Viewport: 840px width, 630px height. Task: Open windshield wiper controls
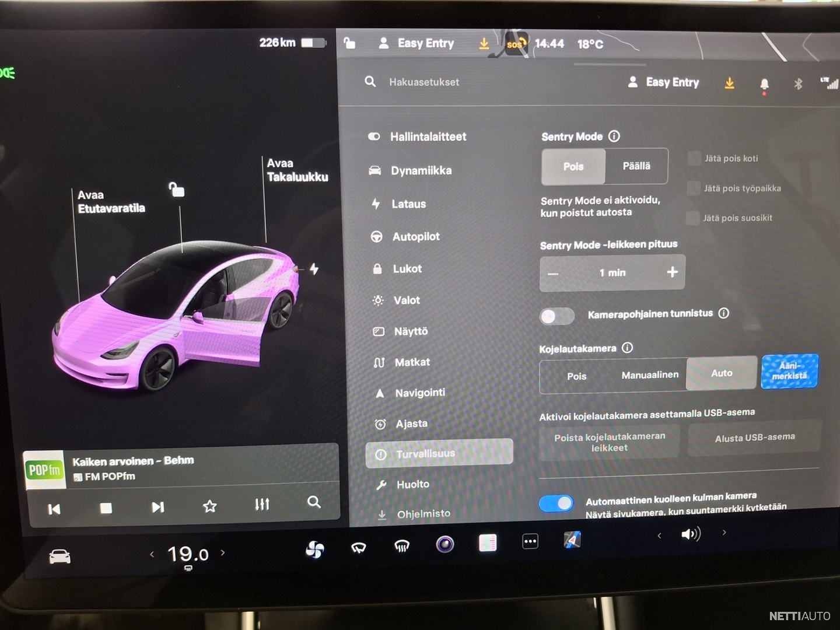[358, 547]
